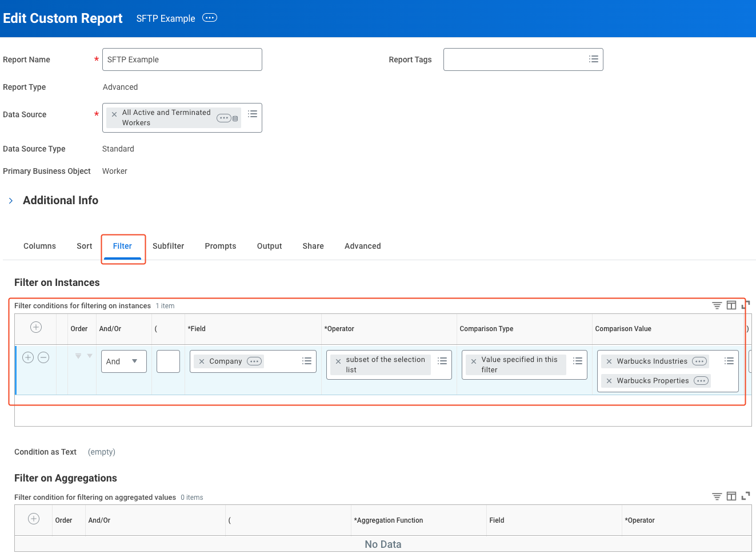This screenshot has width=756, height=557.
Task: Add row in Filter on Aggregations grid
Action: (x=34, y=519)
